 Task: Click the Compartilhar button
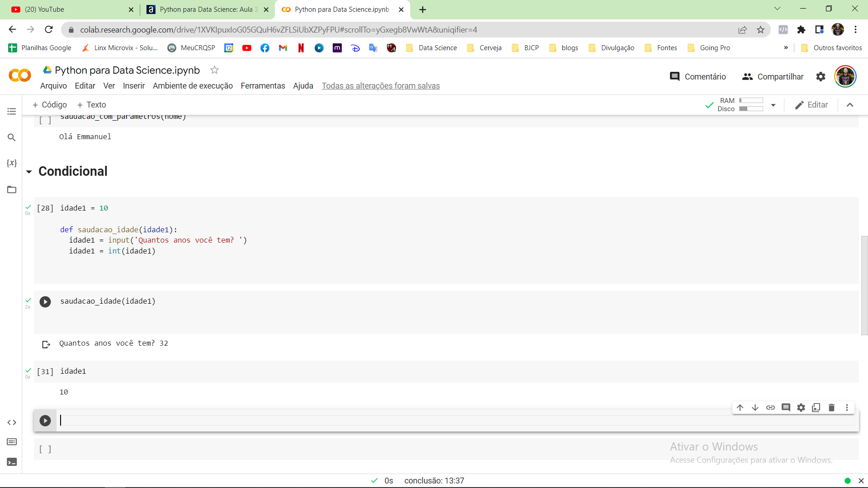(773, 77)
